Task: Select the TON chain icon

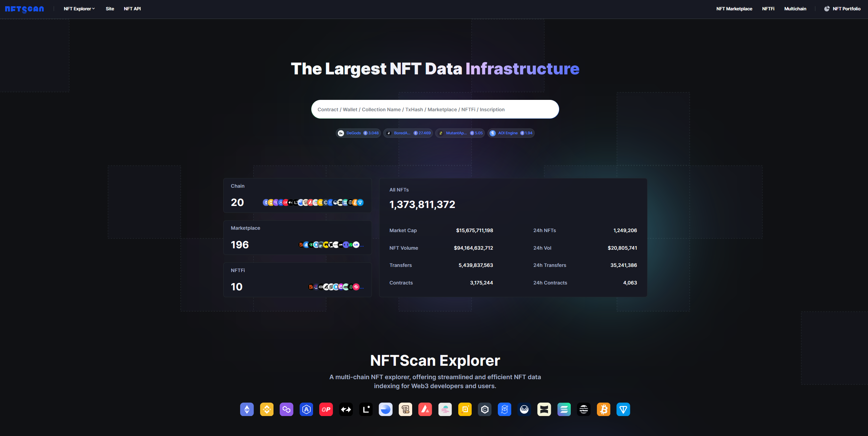Action: coord(623,409)
